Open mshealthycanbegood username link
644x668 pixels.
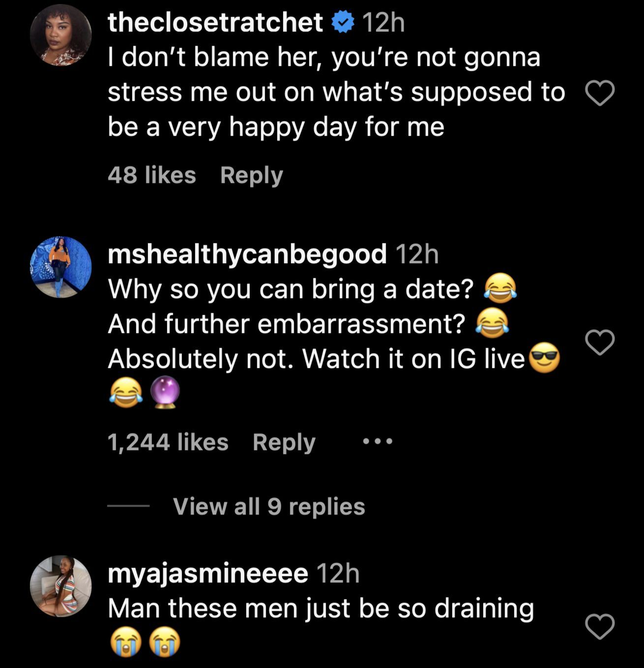click(x=247, y=254)
